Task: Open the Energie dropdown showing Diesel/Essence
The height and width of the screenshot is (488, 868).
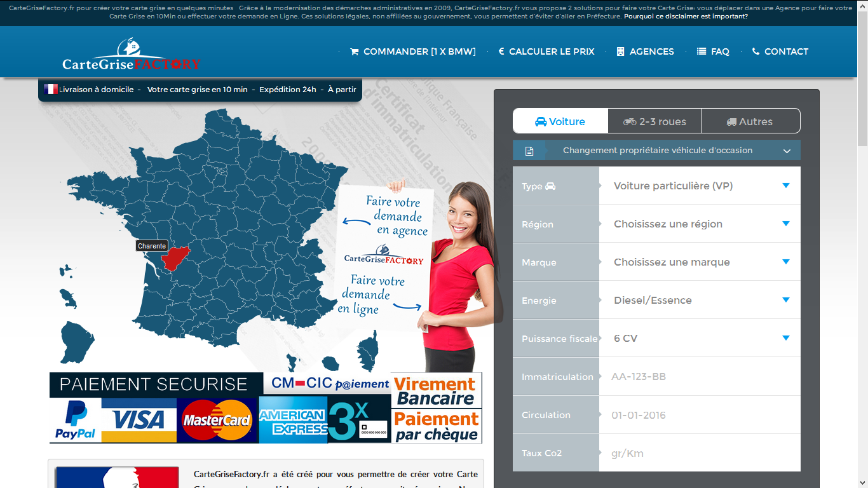Action: tap(700, 300)
